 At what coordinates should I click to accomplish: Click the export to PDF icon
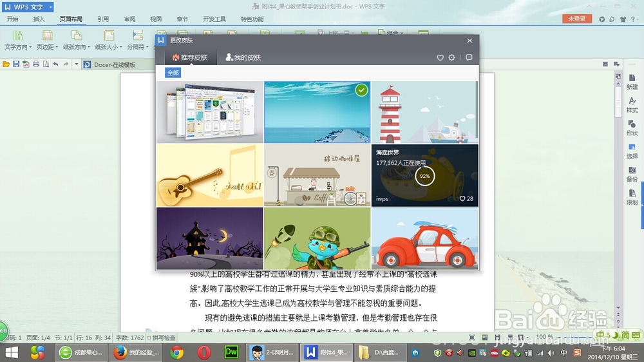point(26,64)
